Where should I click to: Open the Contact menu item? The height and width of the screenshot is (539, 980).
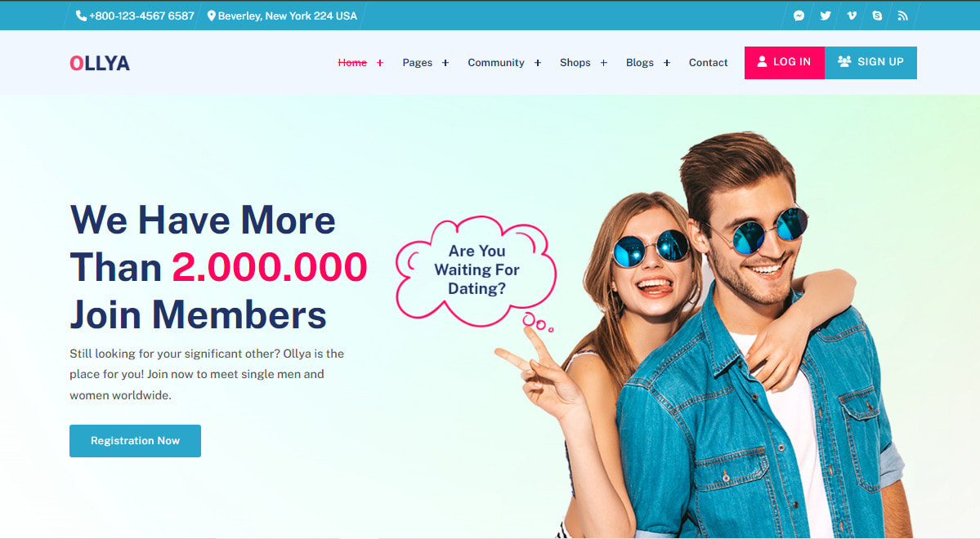click(x=708, y=62)
